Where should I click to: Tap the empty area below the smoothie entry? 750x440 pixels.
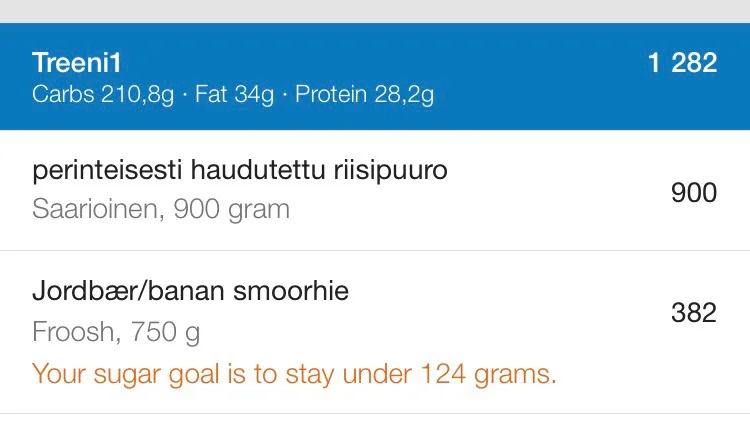click(375, 427)
